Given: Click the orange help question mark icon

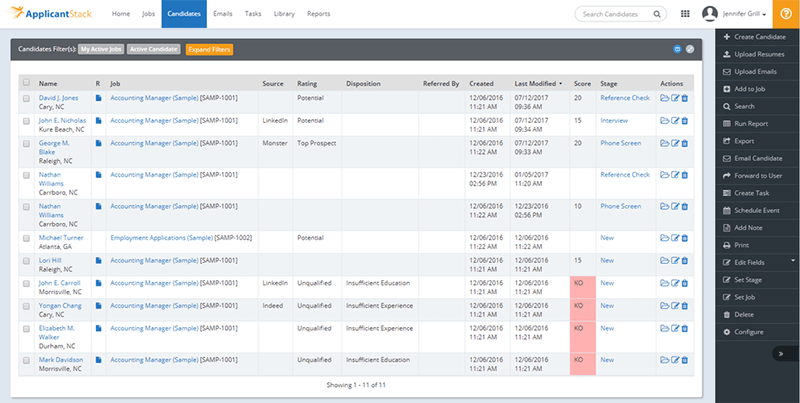Looking at the screenshot, I should tap(785, 14).
